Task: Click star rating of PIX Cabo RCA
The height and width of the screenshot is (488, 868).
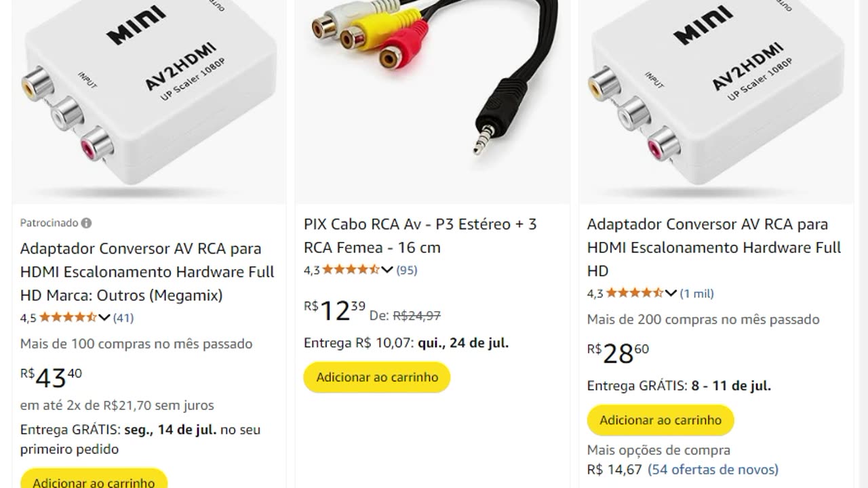Action: (351, 270)
